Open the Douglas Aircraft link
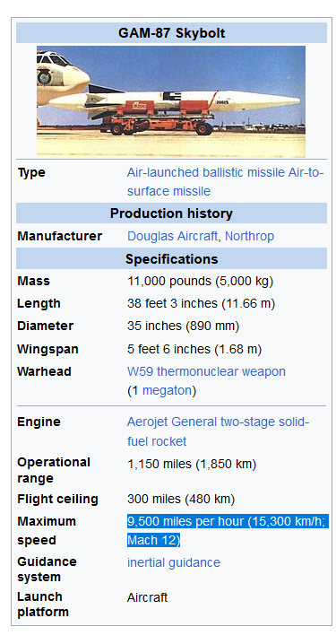This screenshot has height=644, width=336. [x=173, y=236]
